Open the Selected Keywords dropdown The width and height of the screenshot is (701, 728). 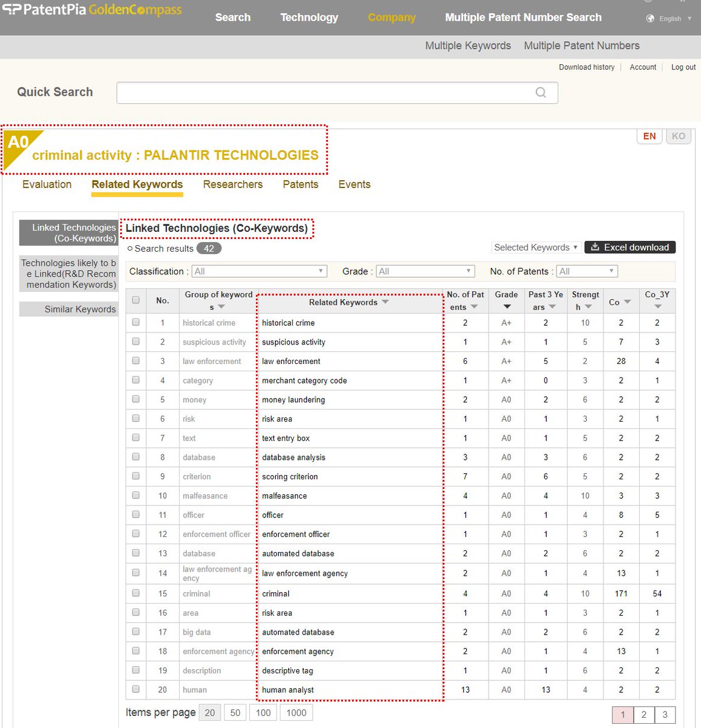tap(536, 248)
